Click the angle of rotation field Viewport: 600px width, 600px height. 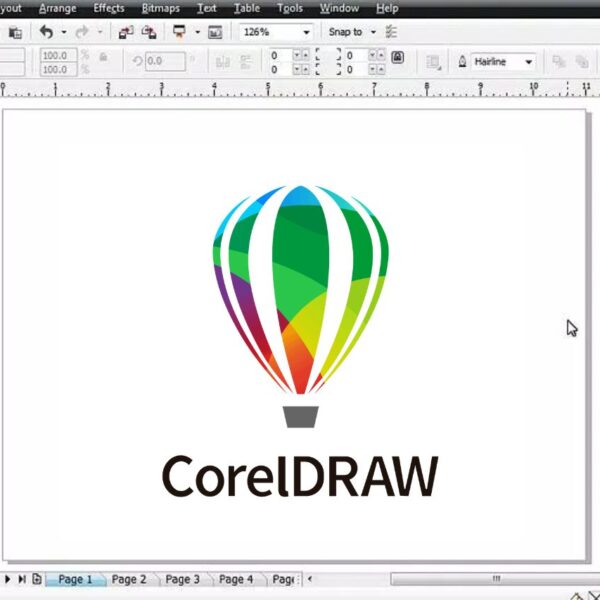(165, 61)
